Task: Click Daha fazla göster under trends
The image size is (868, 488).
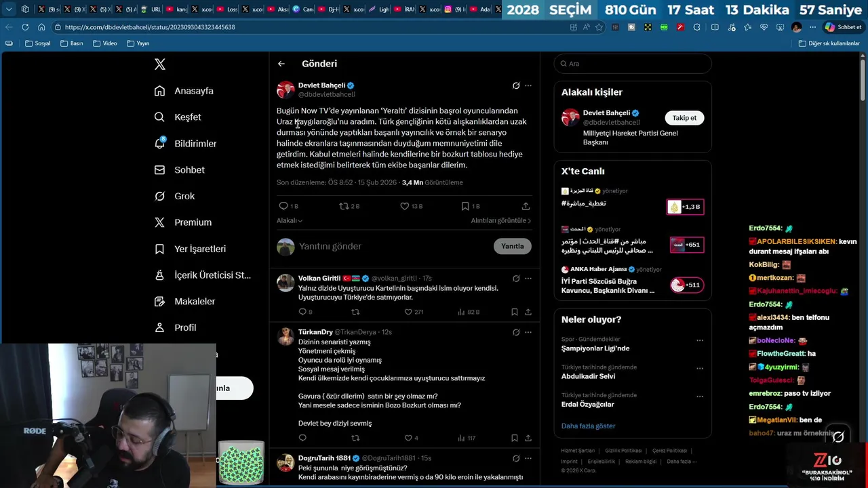Action: pos(588,426)
